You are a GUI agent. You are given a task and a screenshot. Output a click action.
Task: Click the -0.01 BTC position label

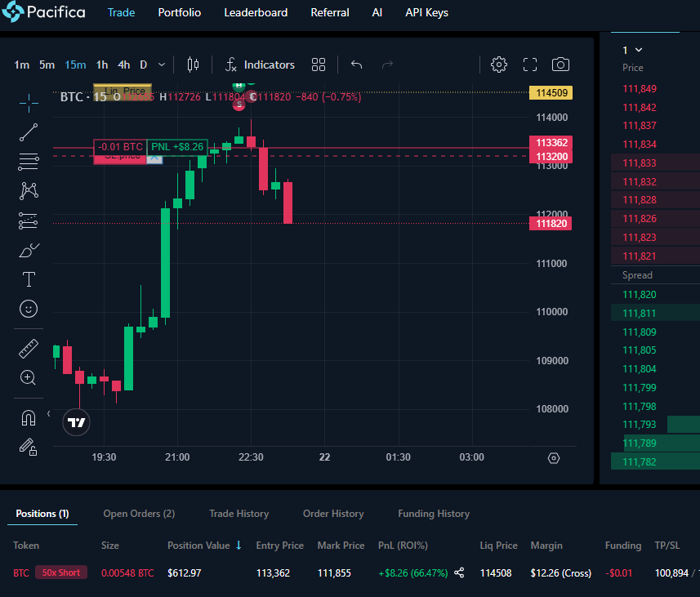[120, 147]
